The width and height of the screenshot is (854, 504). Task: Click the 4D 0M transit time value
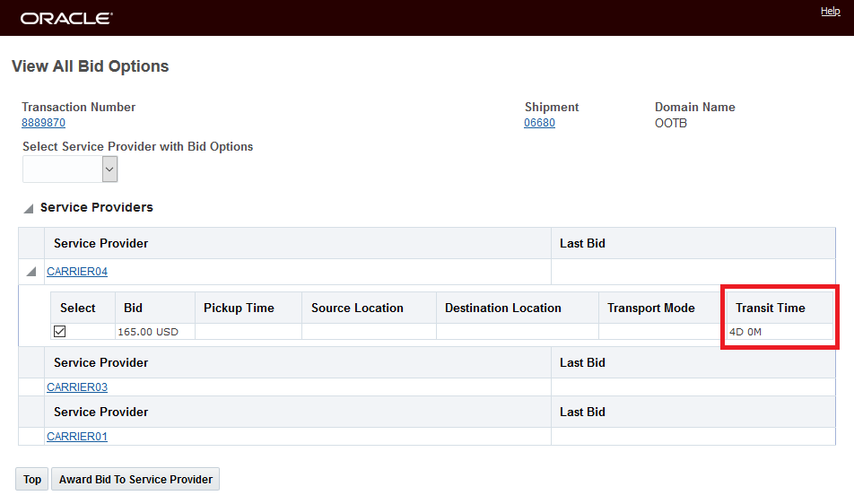pyautogui.click(x=745, y=332)
